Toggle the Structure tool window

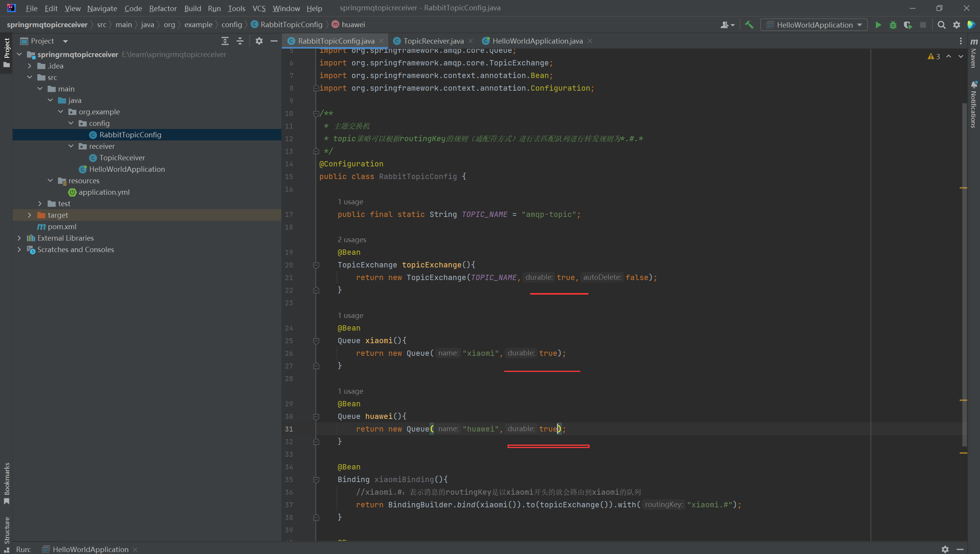point(7,533)
